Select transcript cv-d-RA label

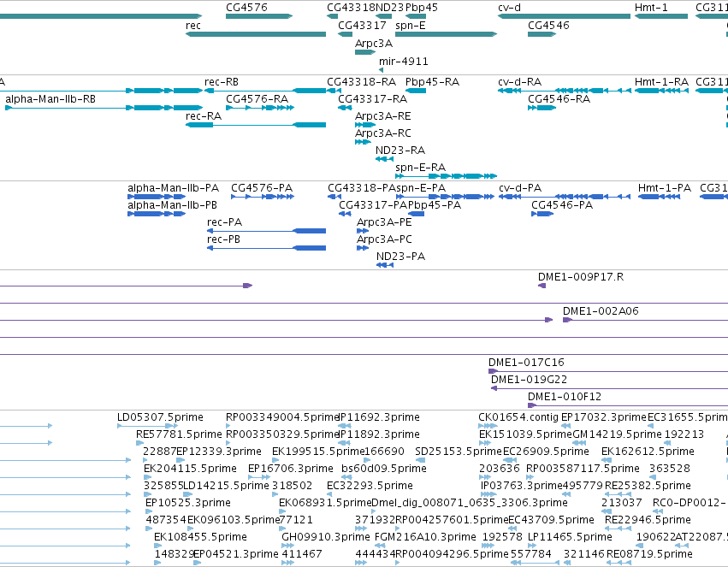point(519,82)
